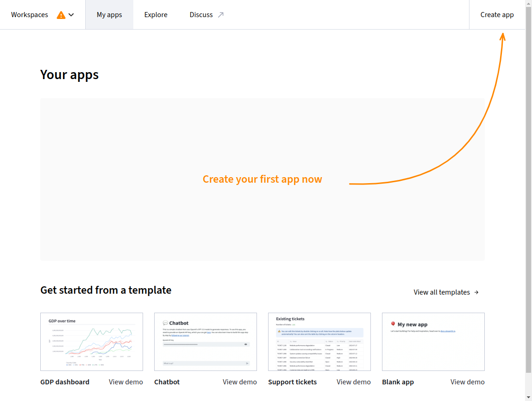Screen dimensions: 532x401
Task: Open the Support tickets template preview
Action: (x=319, y=342)
